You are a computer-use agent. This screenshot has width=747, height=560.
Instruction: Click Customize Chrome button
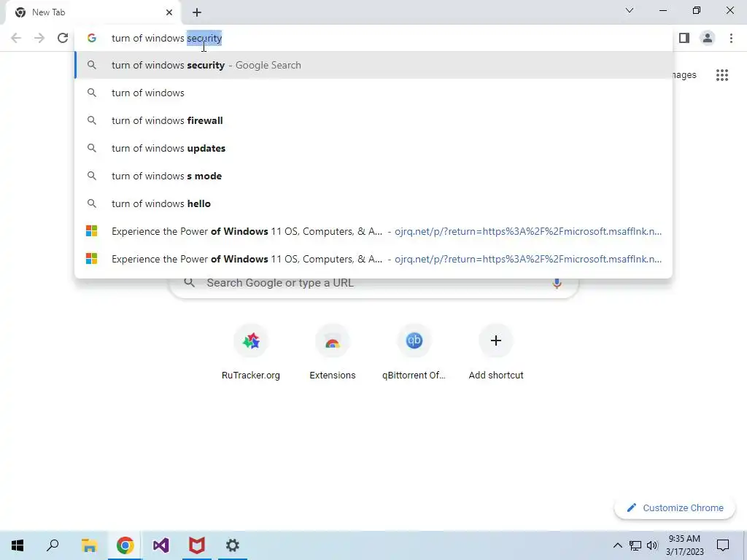tap(675, 507)
